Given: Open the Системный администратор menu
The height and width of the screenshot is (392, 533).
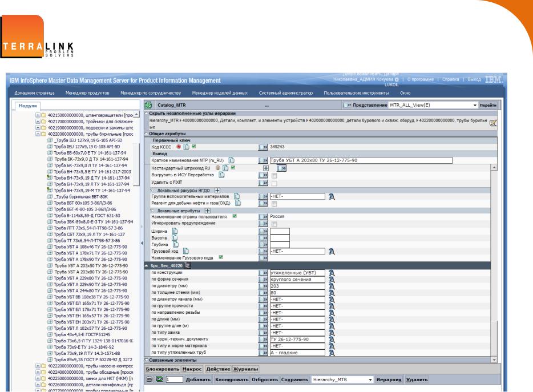Looking at the screenshot, I should pyautogui.click(x=285, y=93).
